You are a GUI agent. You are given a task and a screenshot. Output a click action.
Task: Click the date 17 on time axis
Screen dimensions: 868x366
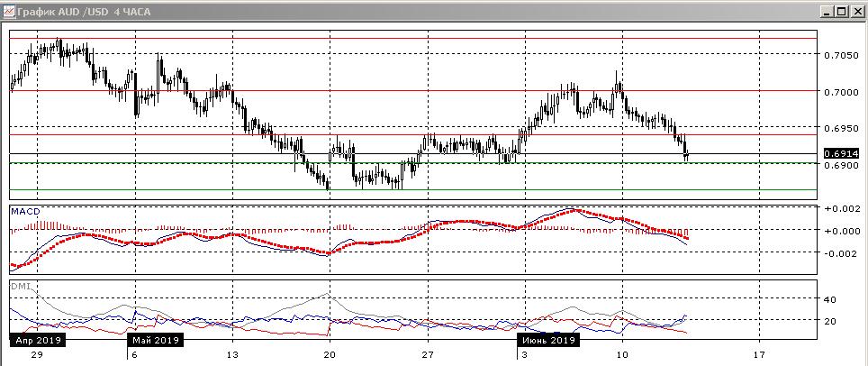coord(759,354)
